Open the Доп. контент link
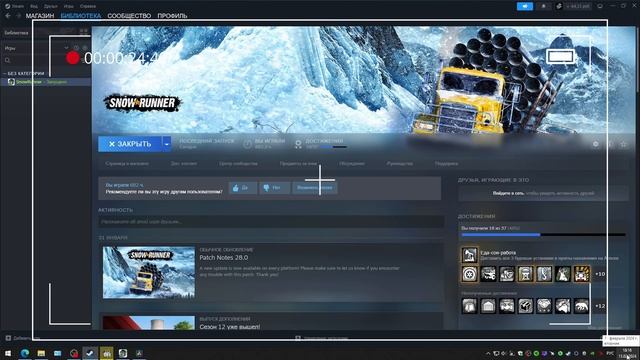The height and width of the screenshot is (360, 640). coord(184,164)
